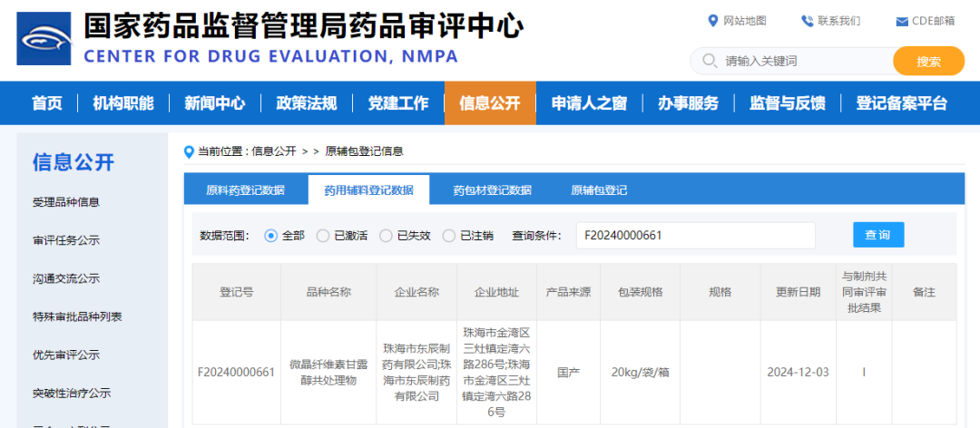The width and height of the screenshot is (980, 428).
Task: Switch to the 原辅包登记 tab
Action: (x=599, y=190)
